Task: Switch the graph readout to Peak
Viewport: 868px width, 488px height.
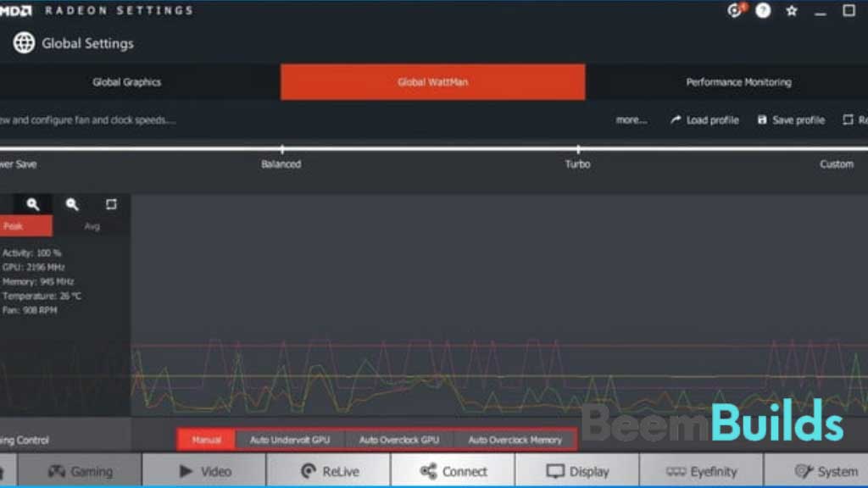Action: point(26,226)
